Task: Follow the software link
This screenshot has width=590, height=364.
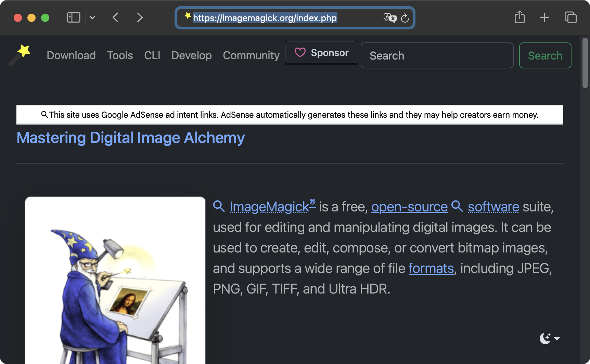Action: click(x=493, y=207)
